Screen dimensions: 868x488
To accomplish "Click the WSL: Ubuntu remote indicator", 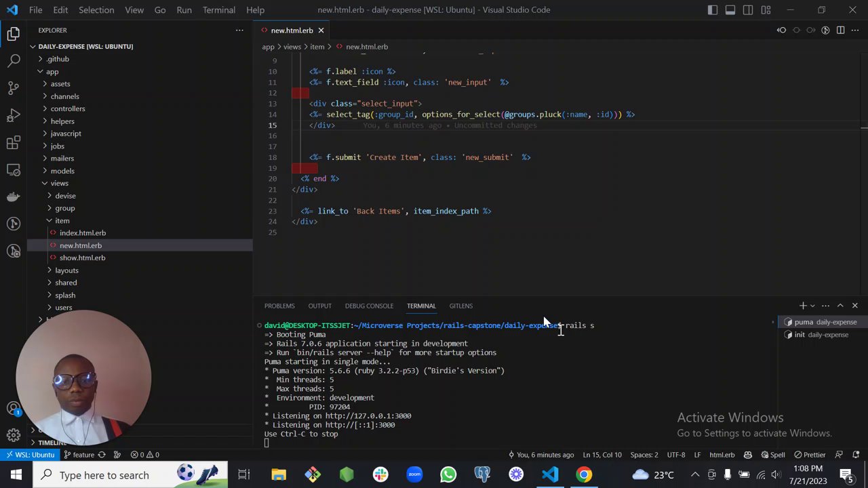I will (28, 455).
